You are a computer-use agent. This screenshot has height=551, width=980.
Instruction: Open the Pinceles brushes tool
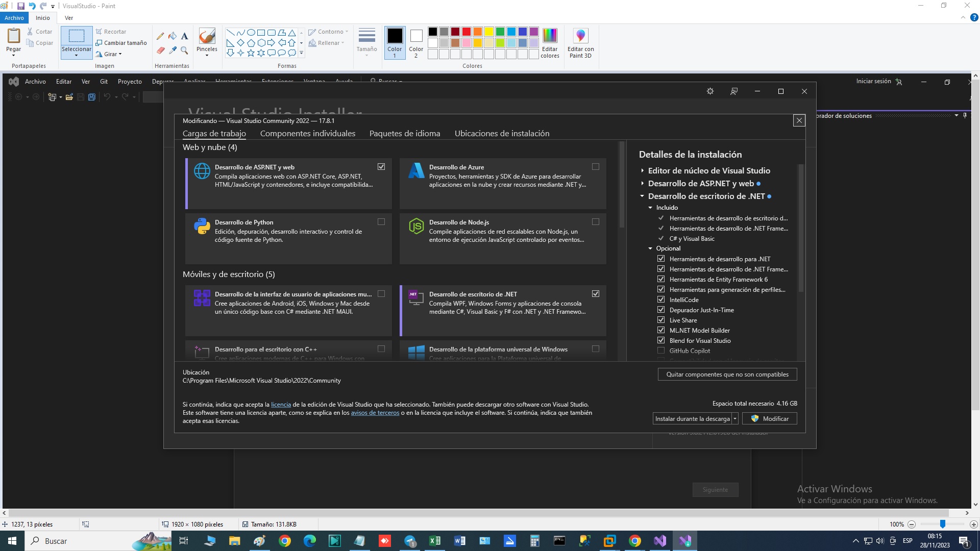(x=207, y=42)
